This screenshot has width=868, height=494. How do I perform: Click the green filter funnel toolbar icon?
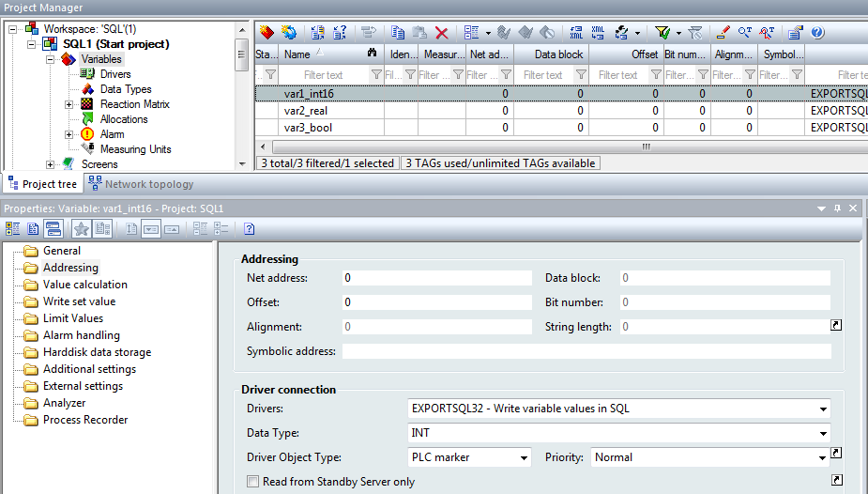point(662,32)
